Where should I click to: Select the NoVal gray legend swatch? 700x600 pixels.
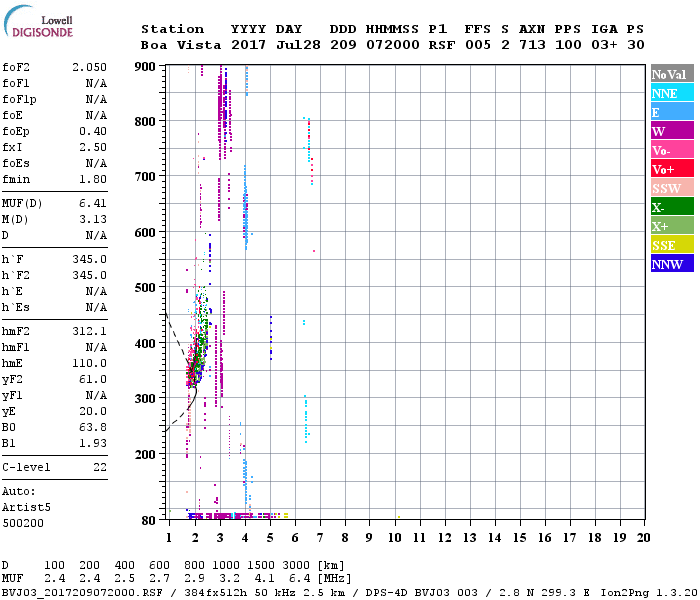(670, 74)
